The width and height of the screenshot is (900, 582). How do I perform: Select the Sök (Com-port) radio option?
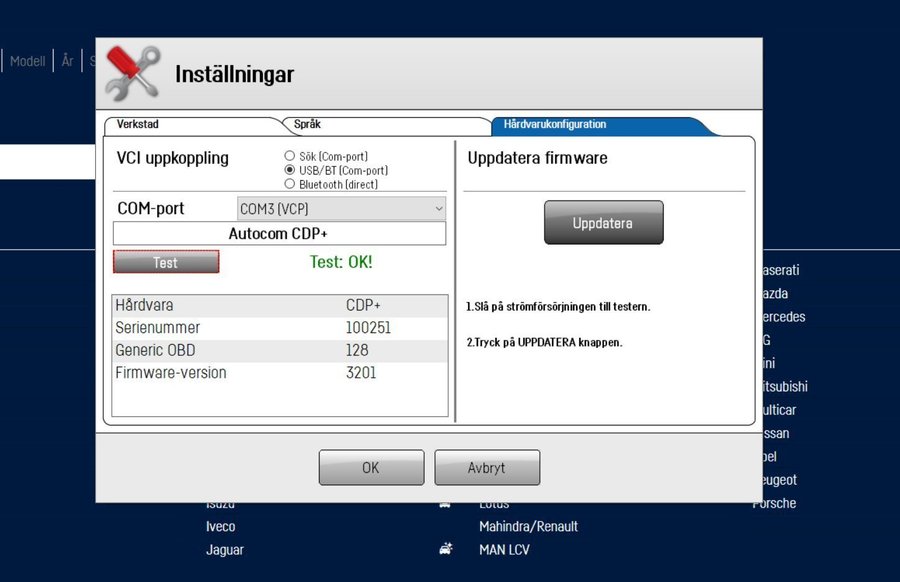click(290, 157)
